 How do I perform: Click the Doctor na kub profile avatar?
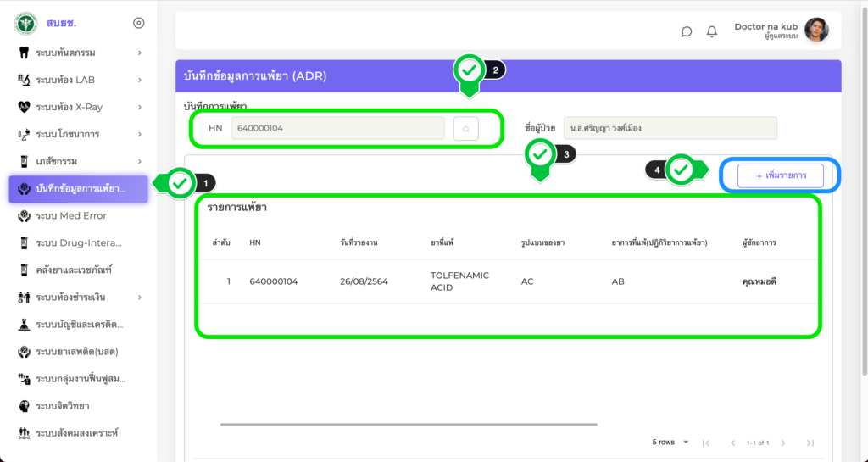click(816, 31)
